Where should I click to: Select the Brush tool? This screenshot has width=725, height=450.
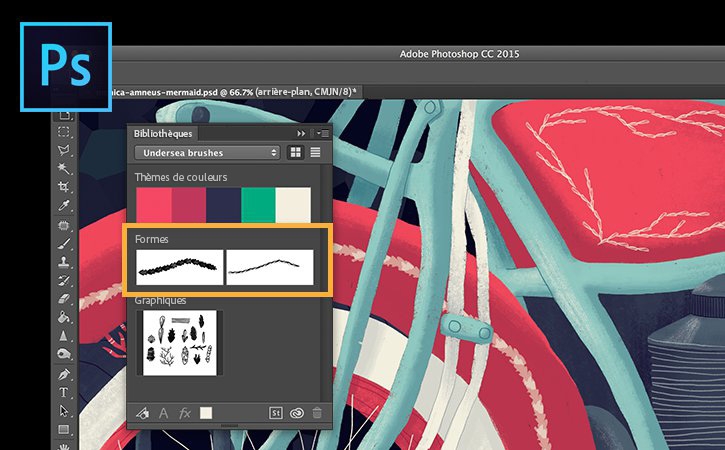[x=64, y=244]
